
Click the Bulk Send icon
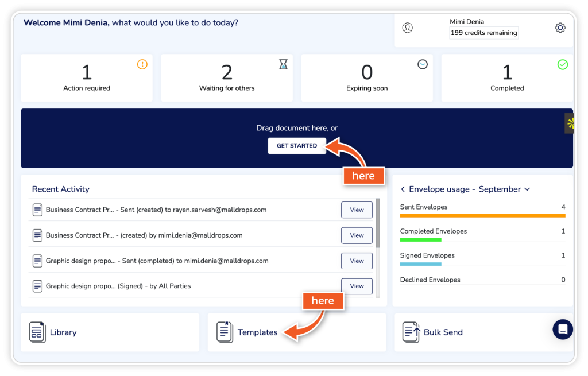point(411,332)
